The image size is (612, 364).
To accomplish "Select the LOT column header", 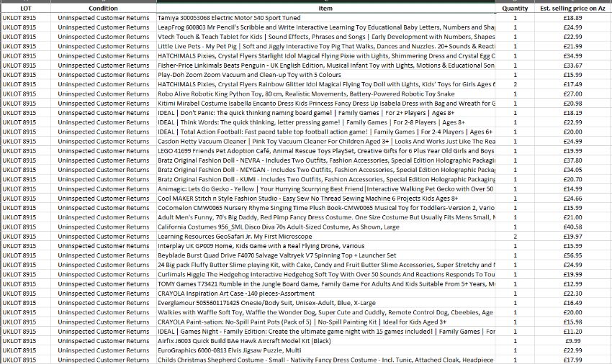I will pos(26,8).
